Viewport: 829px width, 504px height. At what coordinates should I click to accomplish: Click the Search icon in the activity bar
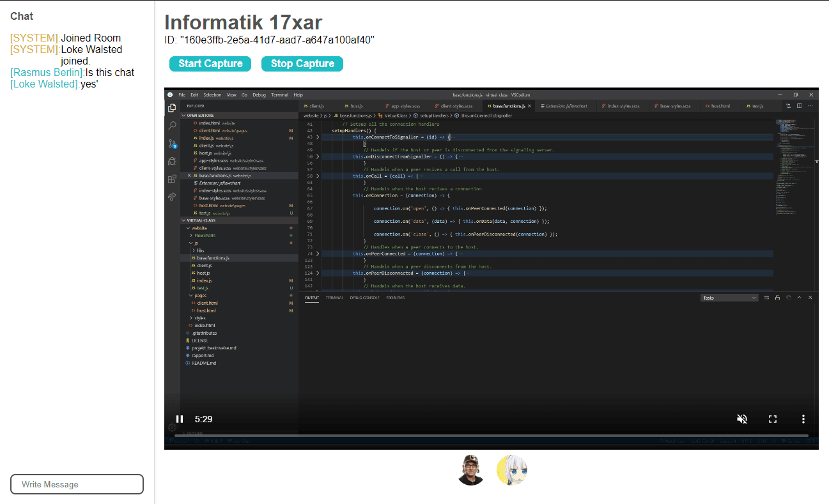click(x=172, y=126)
